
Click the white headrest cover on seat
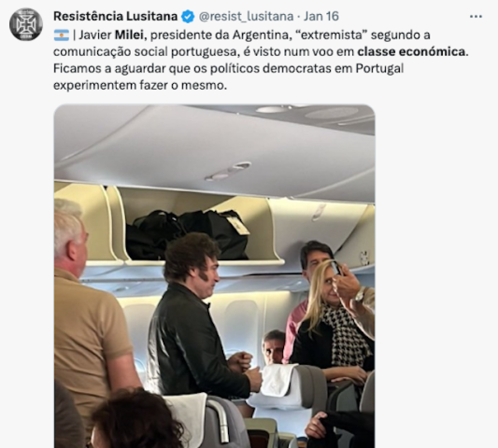click(276, 386)
